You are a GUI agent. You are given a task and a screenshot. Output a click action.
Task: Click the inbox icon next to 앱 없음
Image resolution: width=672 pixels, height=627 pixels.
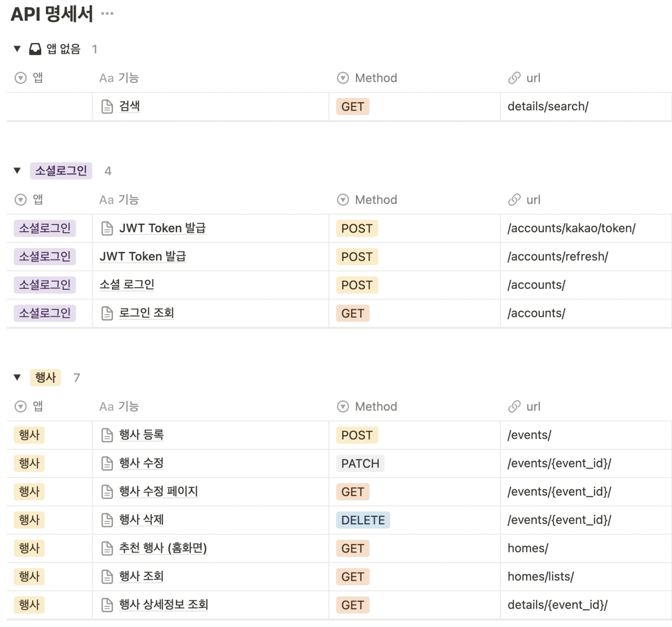35,49
